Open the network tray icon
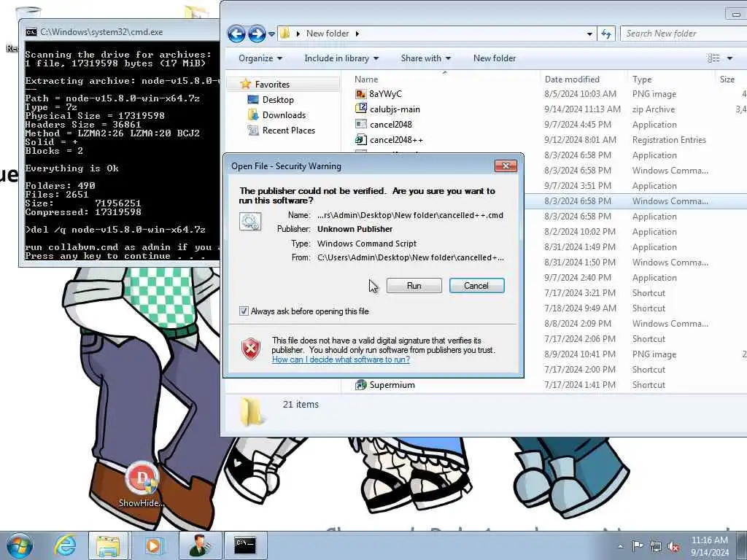Viewport: 747px width, 560px height. (656, 546)
